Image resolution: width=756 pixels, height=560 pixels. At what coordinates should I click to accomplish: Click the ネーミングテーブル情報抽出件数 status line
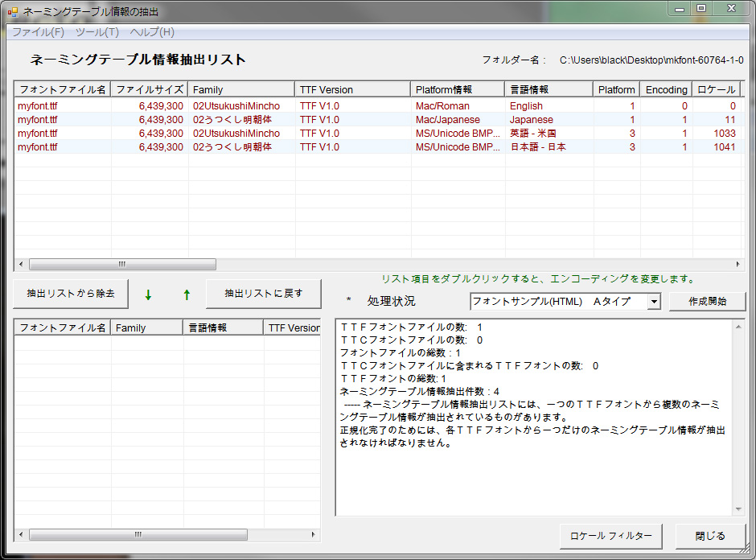(x=420, y=392)
